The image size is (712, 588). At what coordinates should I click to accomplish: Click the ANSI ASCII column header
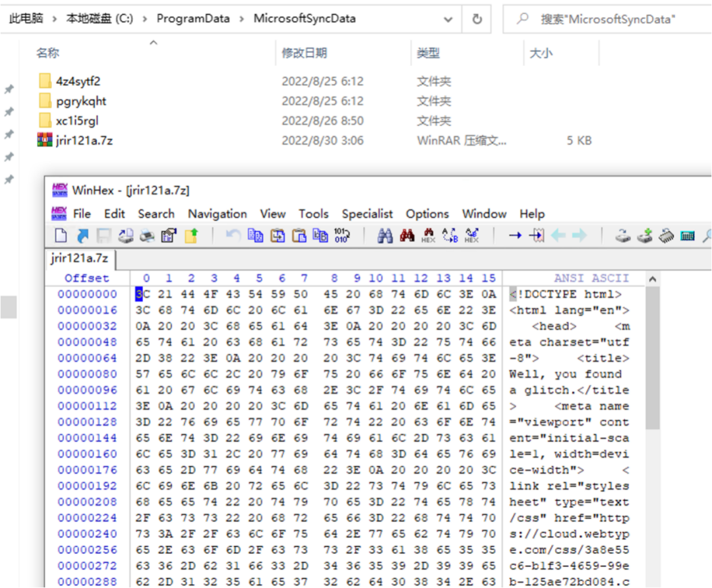tap(591, 278)
